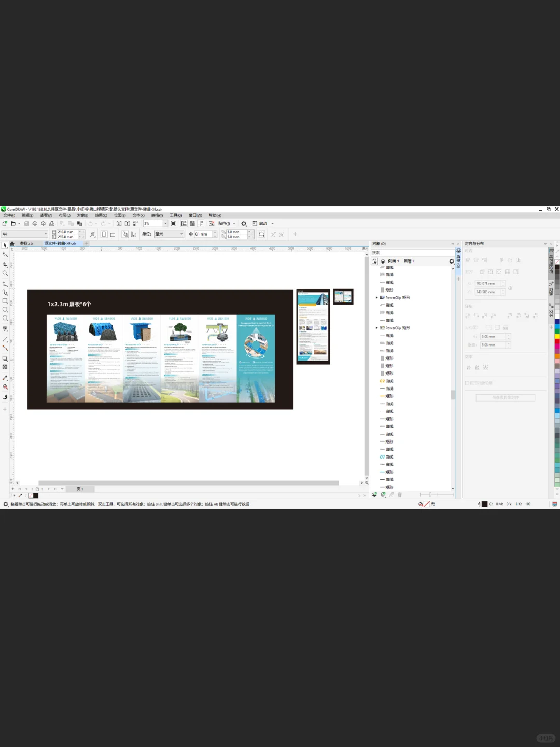
Task: Select the Pick tool in toolbox
Action: tap(5, 245)
